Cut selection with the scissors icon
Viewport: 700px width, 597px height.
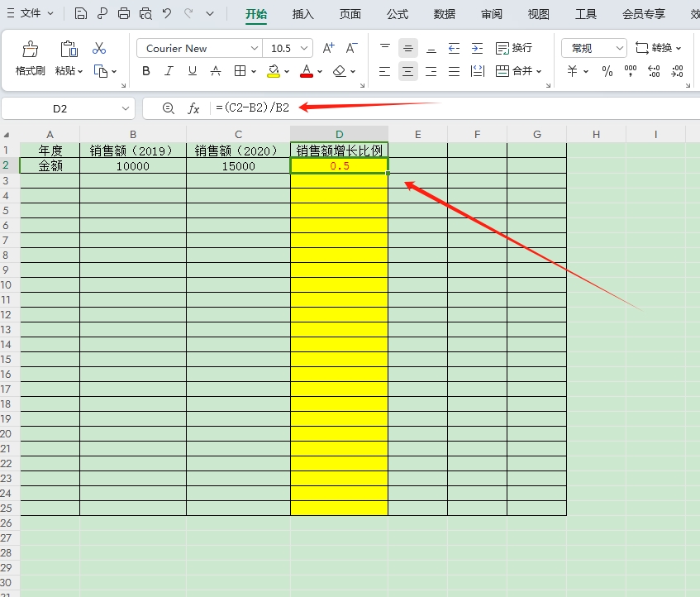(x=99, y=48)
